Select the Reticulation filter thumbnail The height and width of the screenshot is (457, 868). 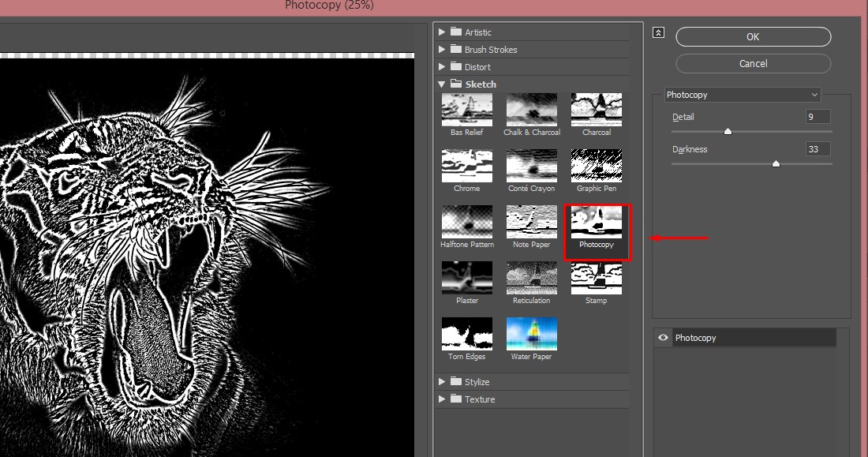531,278
